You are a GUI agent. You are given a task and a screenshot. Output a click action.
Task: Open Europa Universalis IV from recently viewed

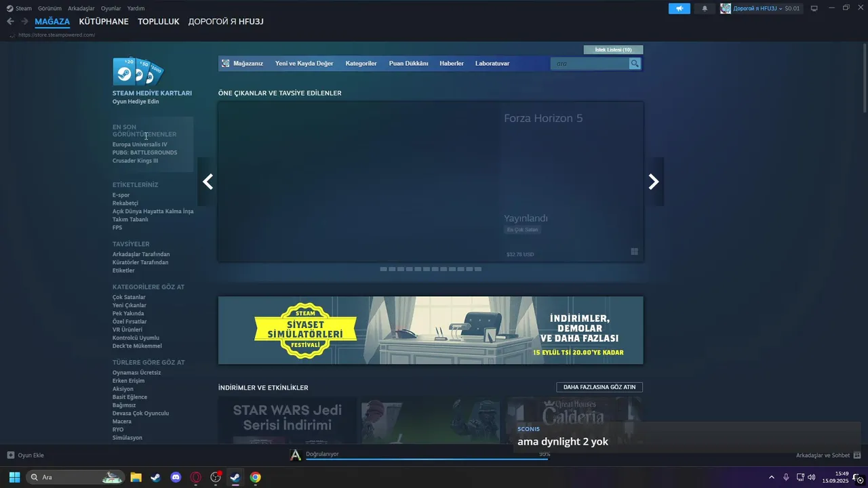point(140,144)
